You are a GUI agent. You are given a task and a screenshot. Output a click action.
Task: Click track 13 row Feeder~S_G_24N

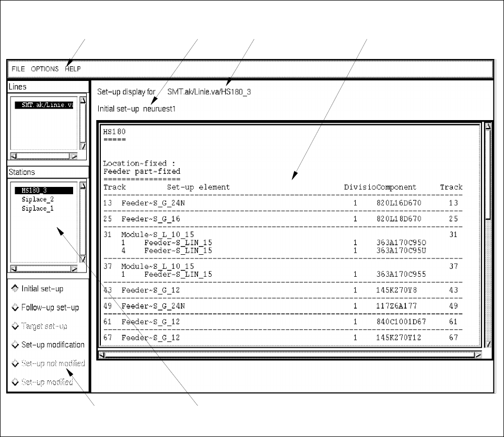pyautogui.click(x=283, y=203)
